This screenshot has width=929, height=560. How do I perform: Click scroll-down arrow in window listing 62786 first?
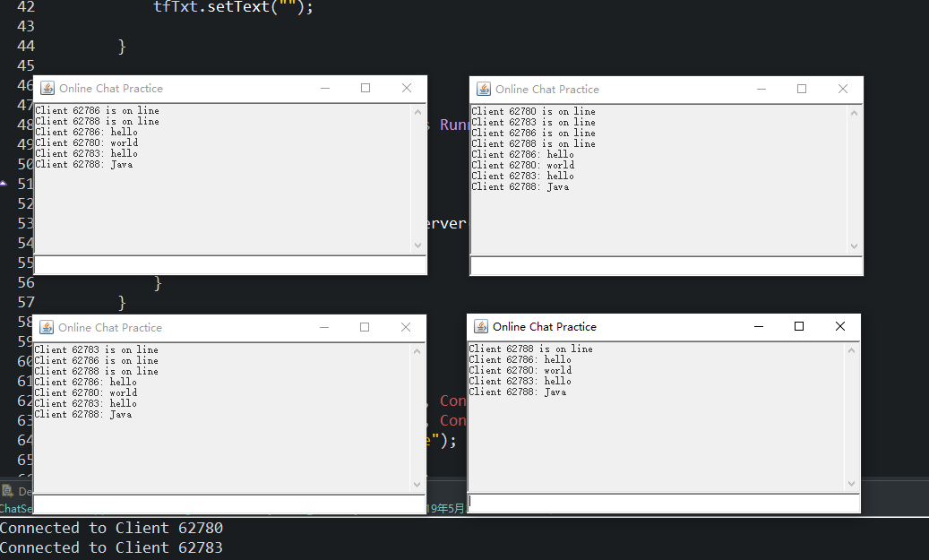(417, 245)
